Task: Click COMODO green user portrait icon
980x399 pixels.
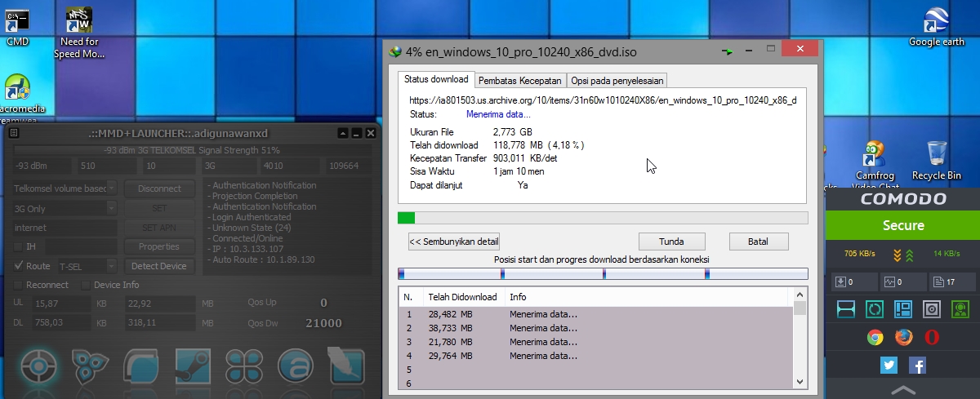Action: [960, 309]
